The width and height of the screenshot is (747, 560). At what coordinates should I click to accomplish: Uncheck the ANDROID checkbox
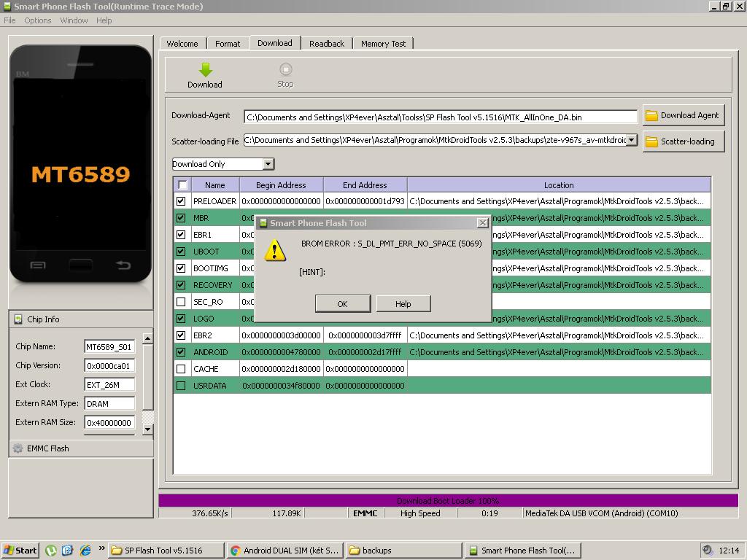(x=181, y=352)
